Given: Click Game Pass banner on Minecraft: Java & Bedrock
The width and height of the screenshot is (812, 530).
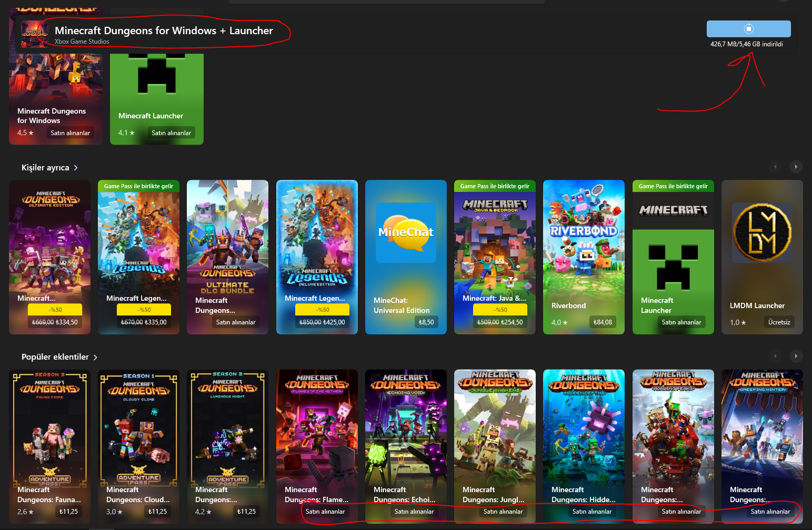Looking at the screenshot, I should click(495, 186).
